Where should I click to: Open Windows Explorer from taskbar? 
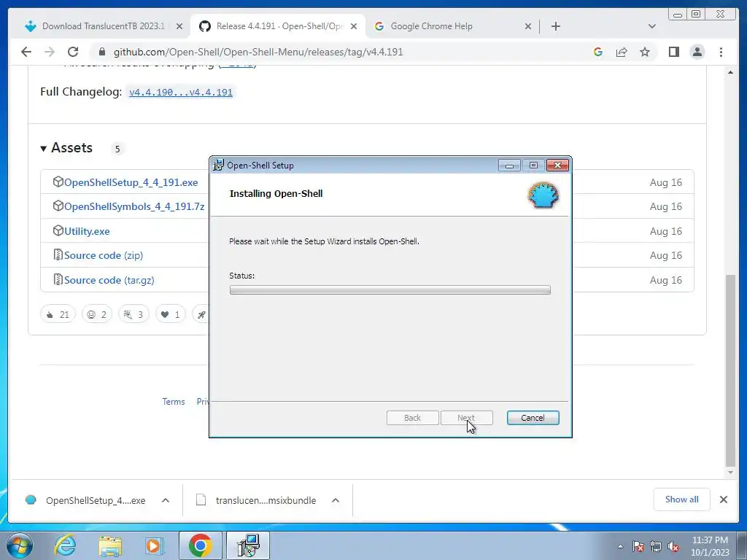pyautogui.click(x=110, y=546)
